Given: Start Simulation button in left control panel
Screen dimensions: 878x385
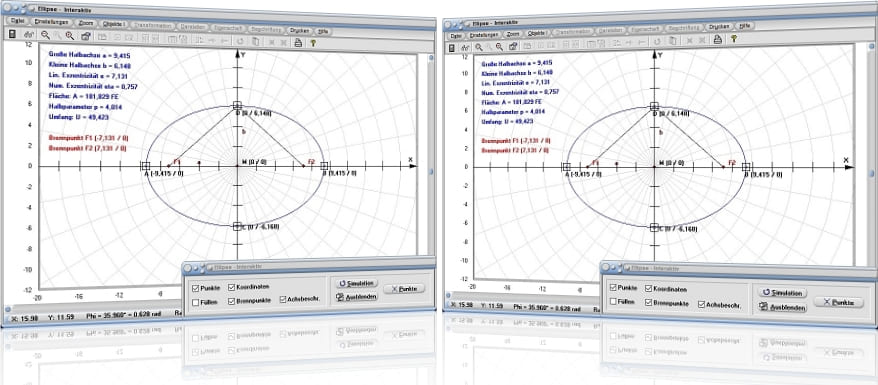Looking at the screenshot, I should tap(357, 283).
